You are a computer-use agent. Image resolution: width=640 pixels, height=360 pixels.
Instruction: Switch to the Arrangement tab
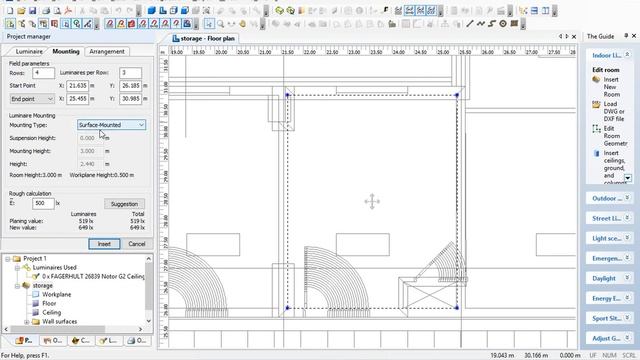click(107, 51)
